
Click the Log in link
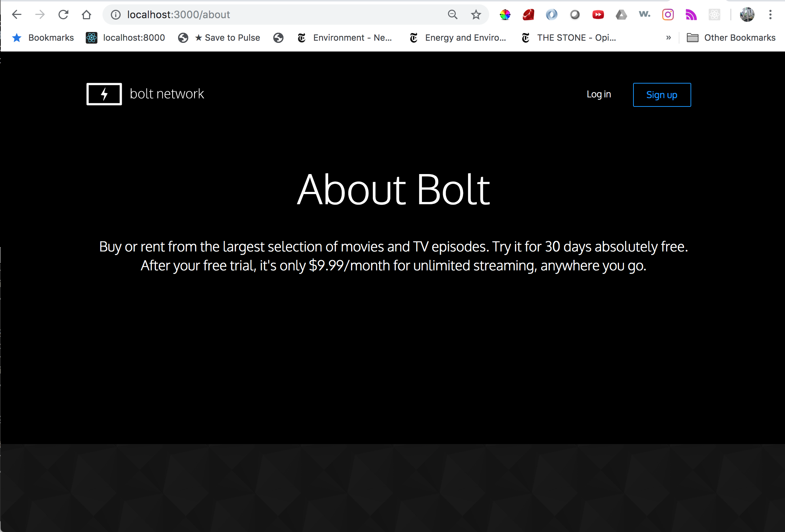599,94
